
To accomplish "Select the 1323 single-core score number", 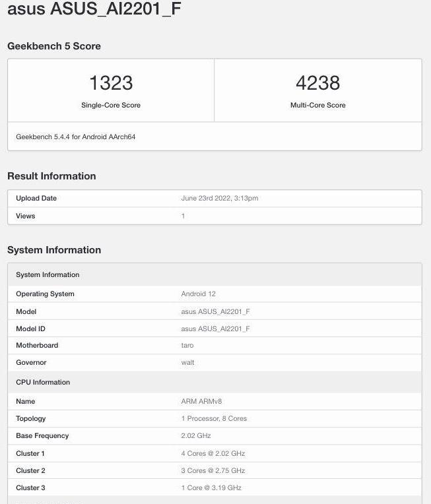I will (111, 83).
